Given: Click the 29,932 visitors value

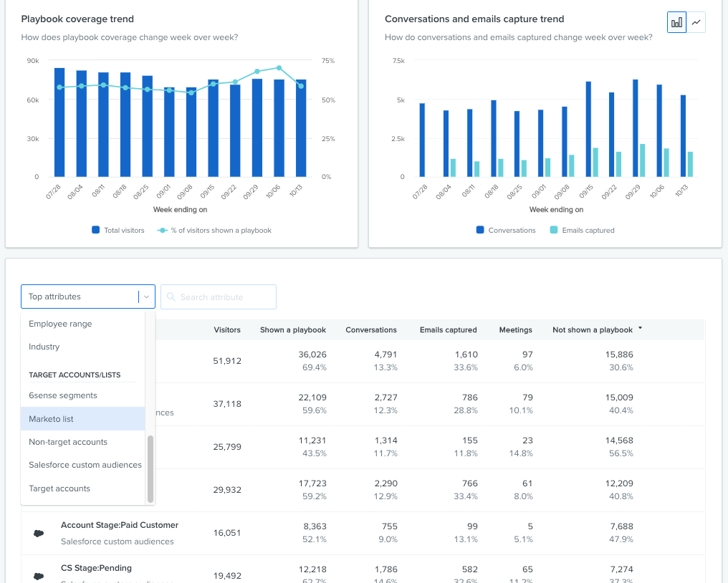Looking at the screenshot, I should (227, 490).
